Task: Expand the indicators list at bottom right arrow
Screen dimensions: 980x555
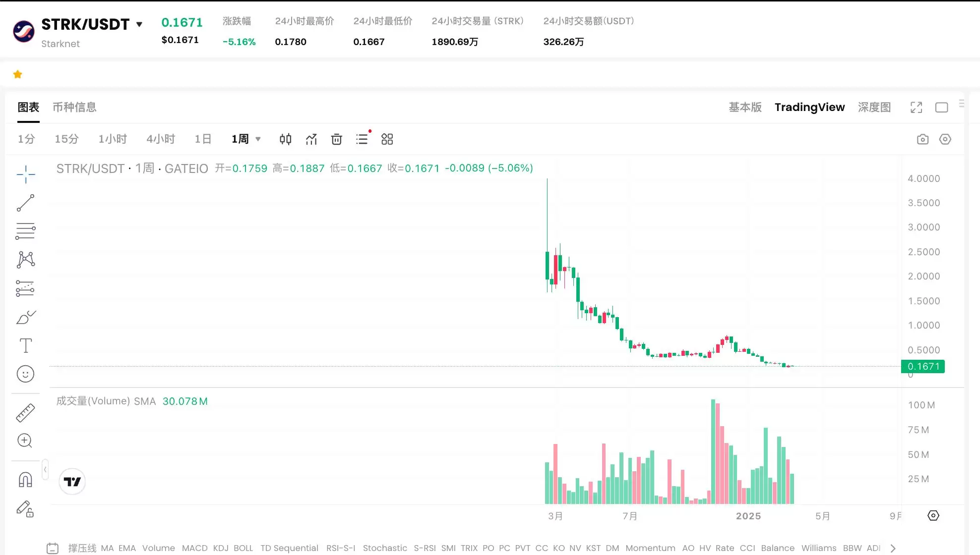Action: click(893, 549)
